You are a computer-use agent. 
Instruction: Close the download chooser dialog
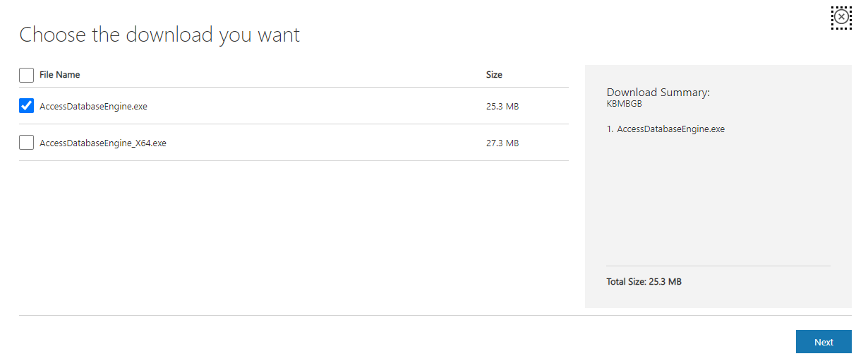point(841,18)
